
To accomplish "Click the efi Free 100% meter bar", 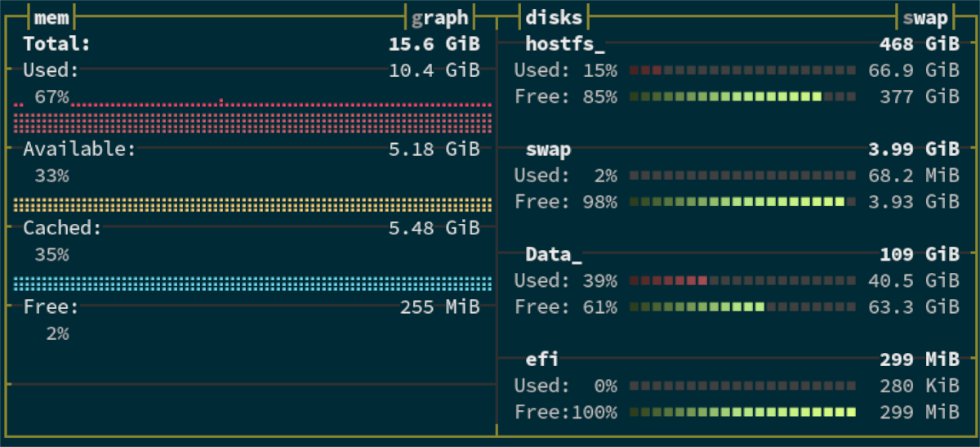I will [742, 412].
